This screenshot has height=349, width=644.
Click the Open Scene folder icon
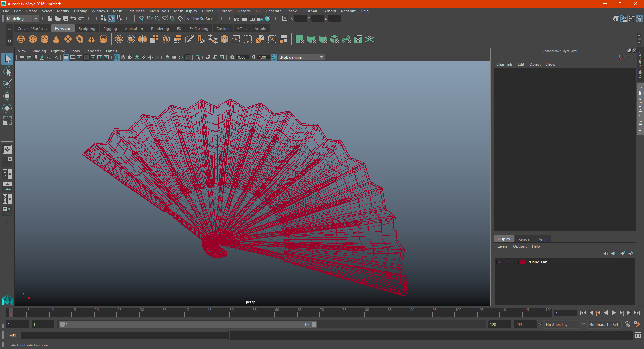pos(58,19)
